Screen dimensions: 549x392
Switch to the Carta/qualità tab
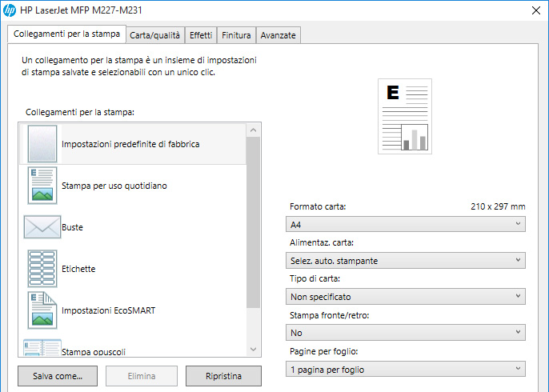[155, 35]
